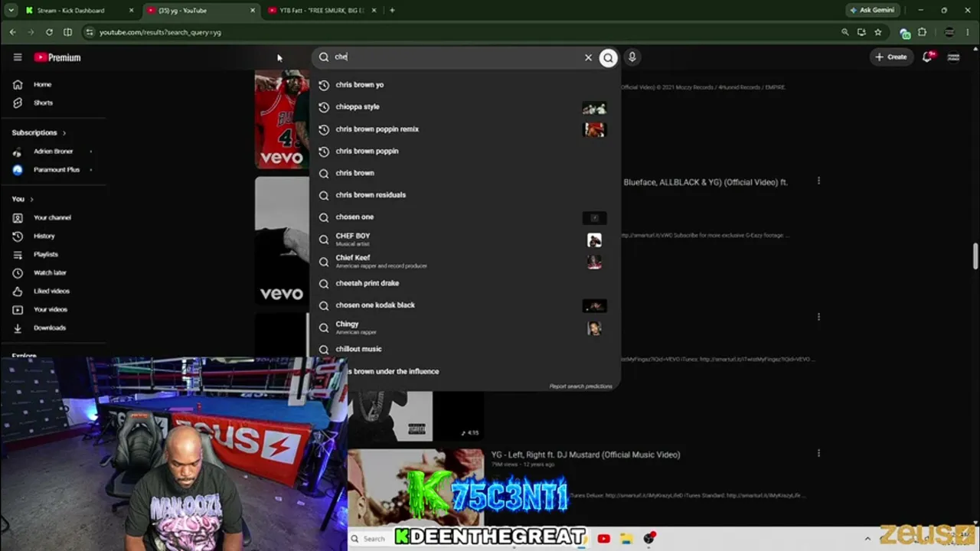
Task: Select the suggestion "chris brown residuals"
Action: [x=465, y=195]
